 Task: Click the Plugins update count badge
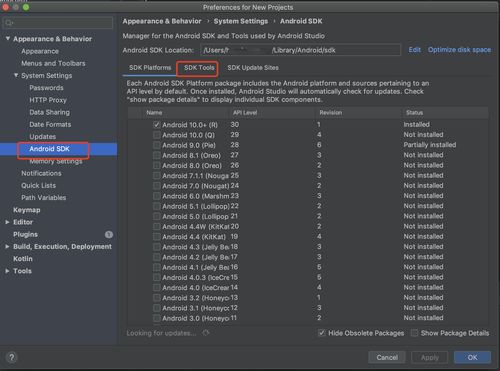coord(109,234)
